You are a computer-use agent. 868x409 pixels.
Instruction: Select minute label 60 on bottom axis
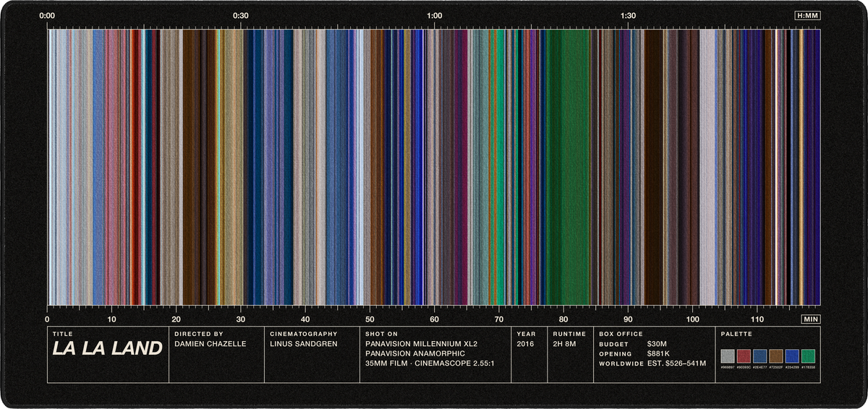point(435,319)
